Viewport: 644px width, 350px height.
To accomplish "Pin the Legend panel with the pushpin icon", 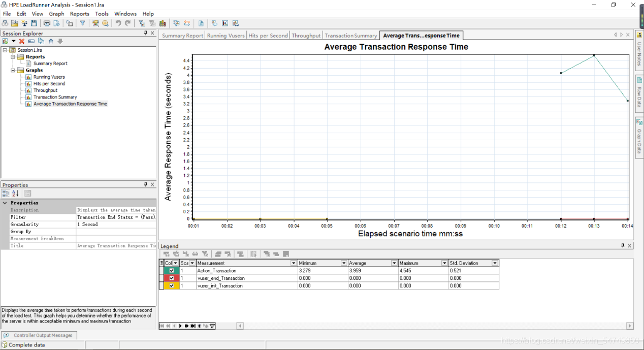I will tap(623, 246).
